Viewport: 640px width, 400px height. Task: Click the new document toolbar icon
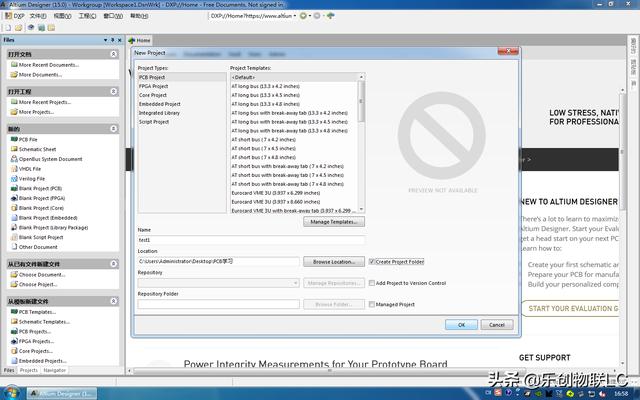point(8,28)
